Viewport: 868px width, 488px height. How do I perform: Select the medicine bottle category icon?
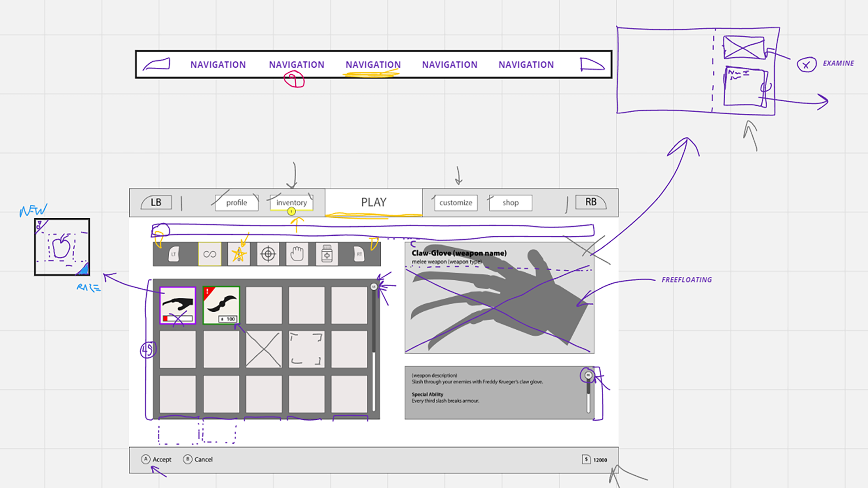(x=327, y=254)
